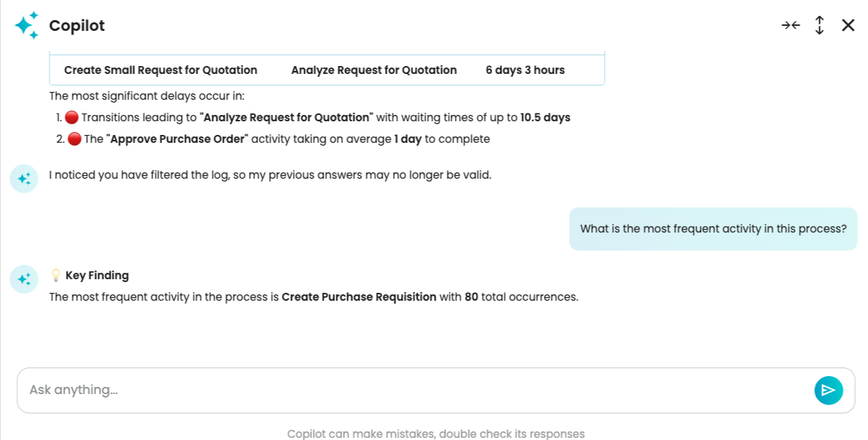Screen dimensions: 868x440
Task: Click the Copilot avatar beside filtered log notice
Action: pyautogui.click(x=24, y=178)
